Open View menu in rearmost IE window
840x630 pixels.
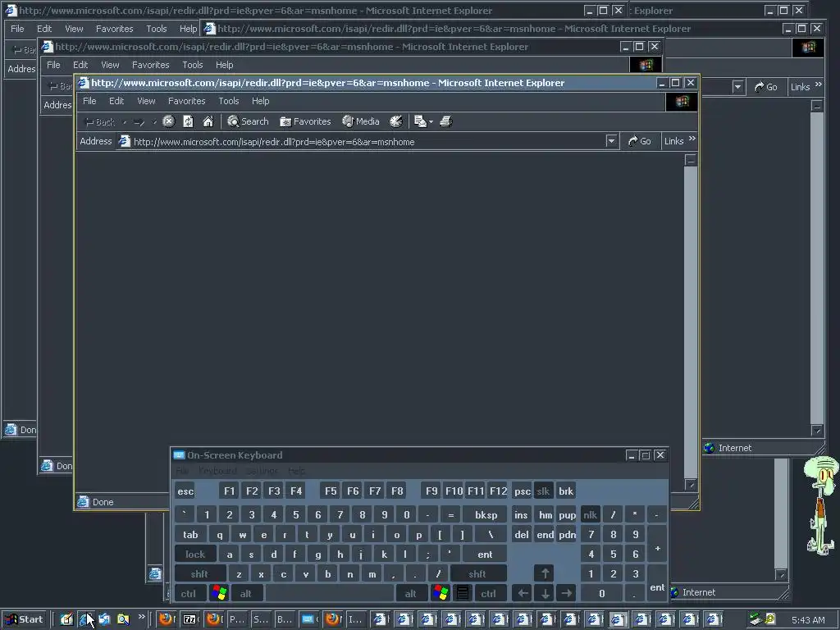tap(74, 29)
